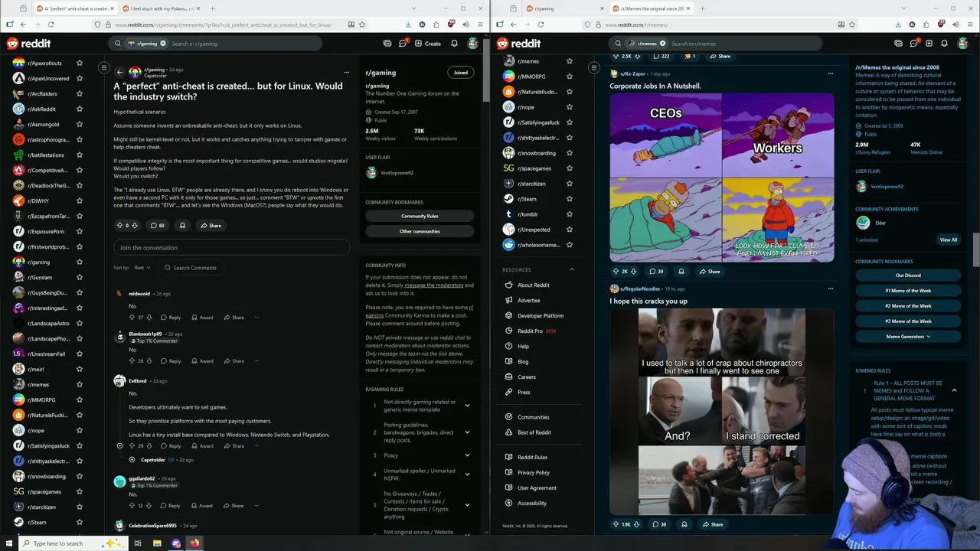The height and width of the screenshot is (551, 980).
Task: Open the CEOs and Workers meme image
Action: [x=722, y=178]
